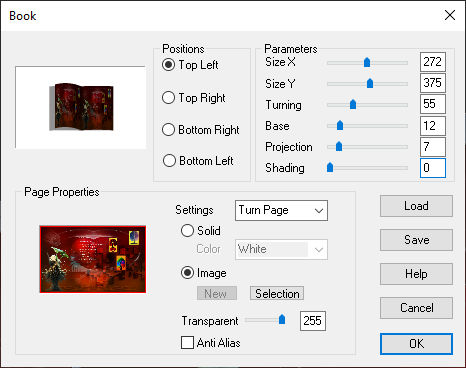Click the book effect preview image
The width and height of the screenshot is (466, 368).
click(x=81, y=107)
